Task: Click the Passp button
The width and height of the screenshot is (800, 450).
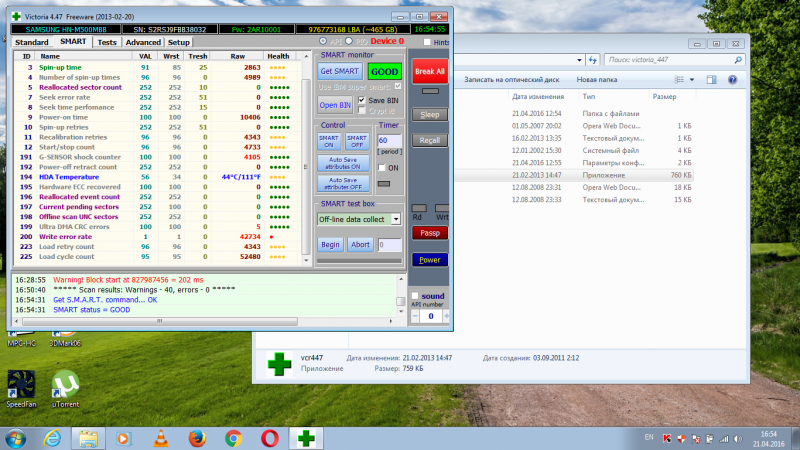Action: pyautogui.click(x=430, y=232)
